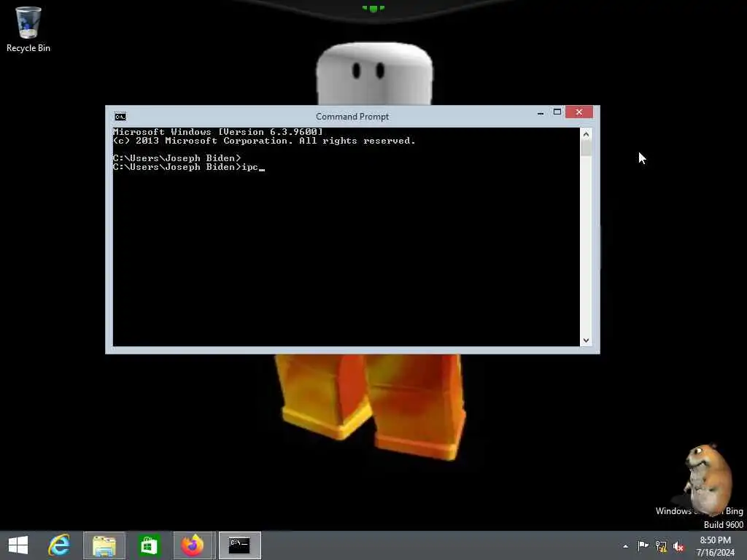Open File Explorer from the taskbar
747x560 pixels.
tap(104, 545)
